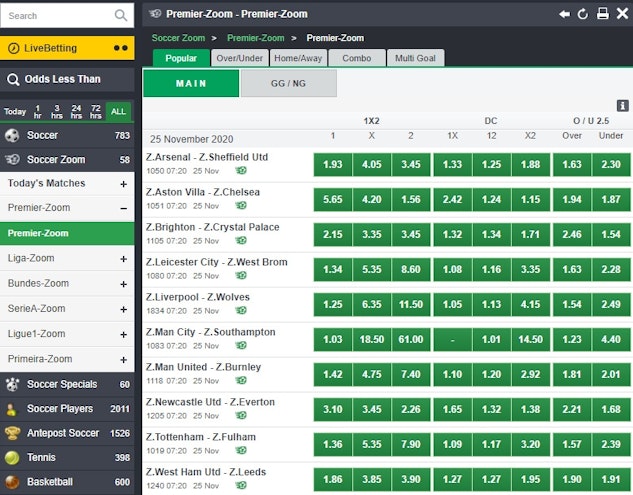The height and width of the screenshot is (495, 633).
Task: Select Z.Man United away odds 7.40
Action: 411,374
